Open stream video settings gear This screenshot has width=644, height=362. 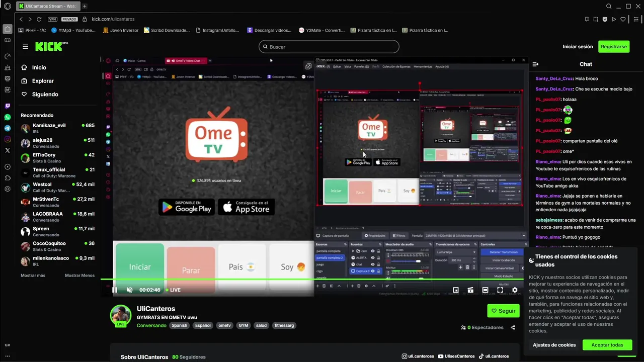click(x=515, y=290)
